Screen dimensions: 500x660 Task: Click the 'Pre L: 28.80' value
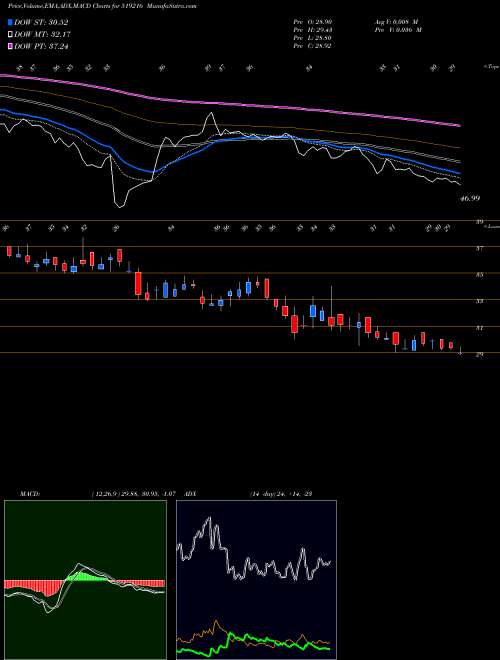coord(312,38)
